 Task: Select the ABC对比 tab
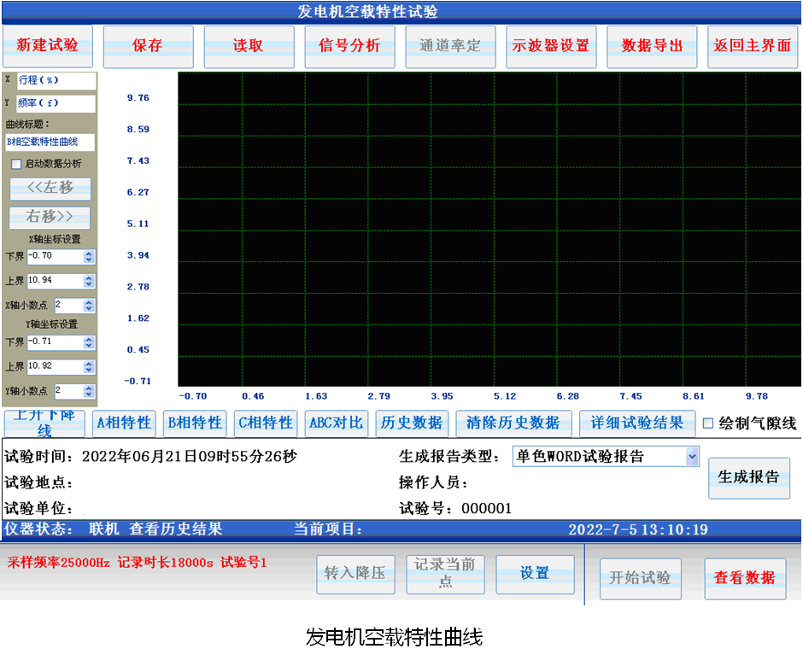point(336,423)
